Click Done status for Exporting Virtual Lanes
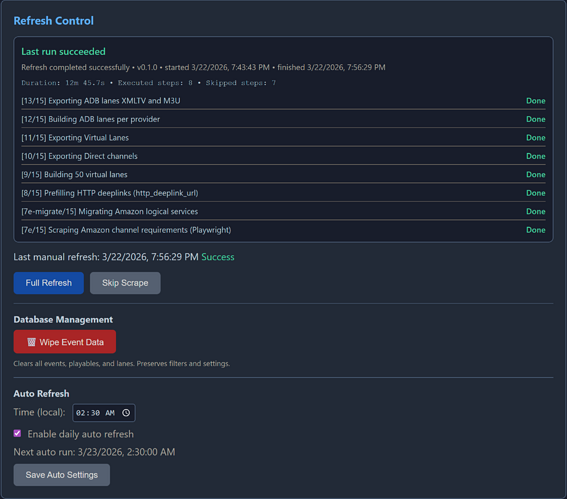 (x=536, y=137)
